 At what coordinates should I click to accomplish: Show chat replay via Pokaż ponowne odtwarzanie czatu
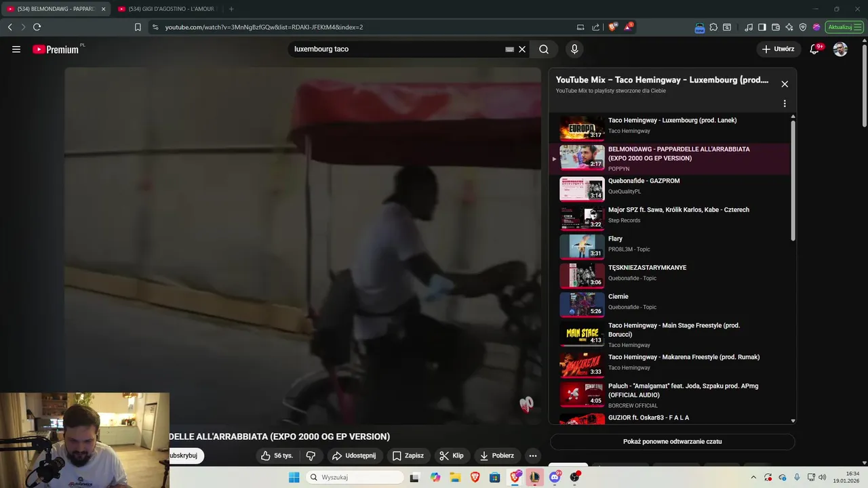[672, 442]
